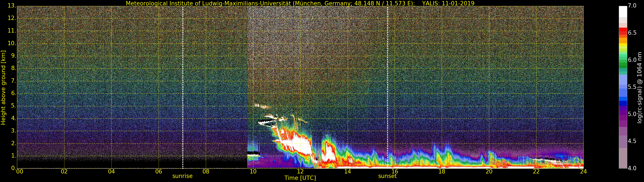The image size is (644, 182).
Task: Click the time axis tick label '16'
Action: click(x=395, y=172)
